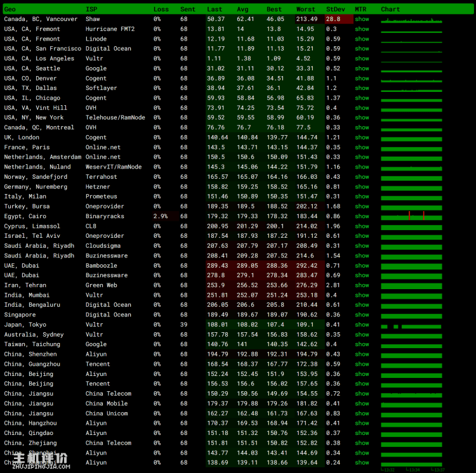Image resolution: width=476 pixels, height=473 pixels.
Task: Click the 'Chart' column header
Action: click(x=390, y=10)
